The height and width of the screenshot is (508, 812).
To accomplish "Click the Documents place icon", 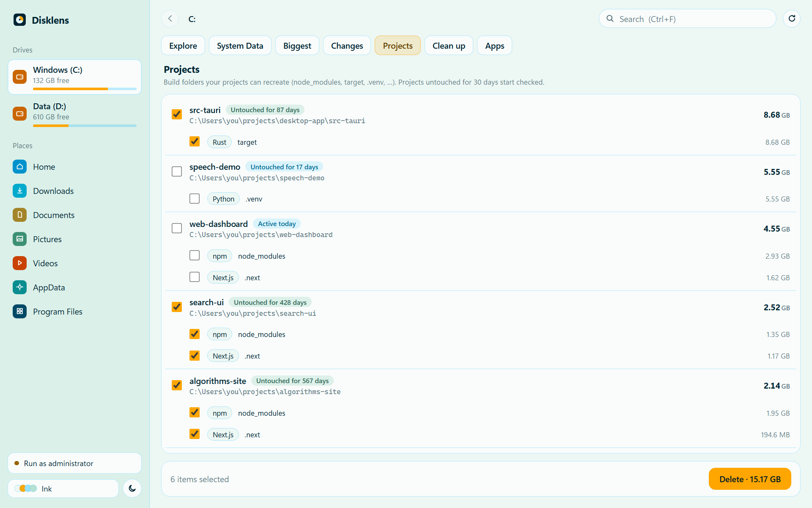I will click(19, 215).
